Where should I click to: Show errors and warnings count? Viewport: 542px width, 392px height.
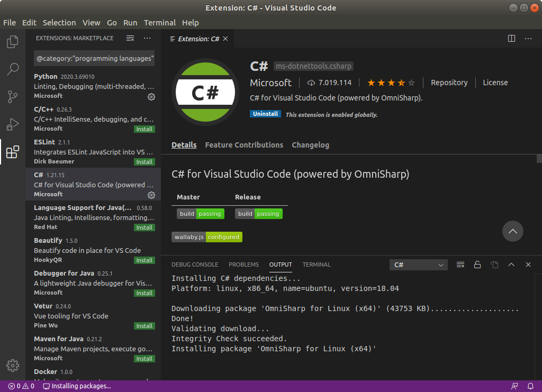pyautogui.click(x=21, y=386)
